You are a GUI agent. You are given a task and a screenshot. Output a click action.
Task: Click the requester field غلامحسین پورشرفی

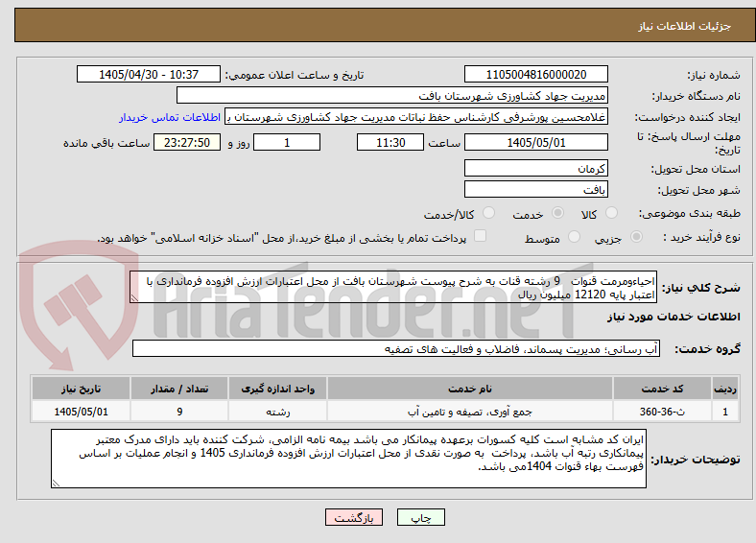coord(416,117)
